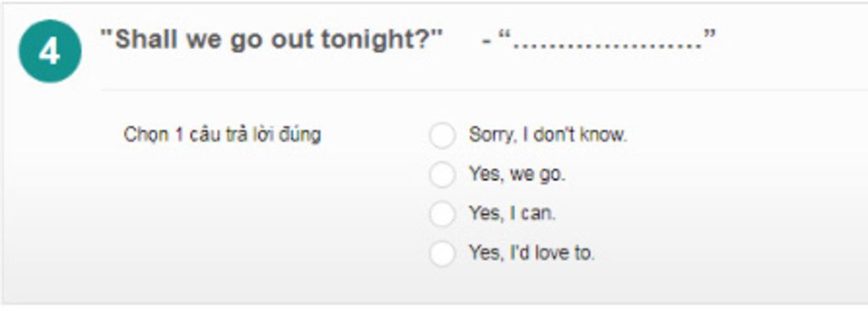This screenshot has height=328, width=868.
Task: Pick the "Yes, I'd love to." radio button
Action: click(442, 254)
